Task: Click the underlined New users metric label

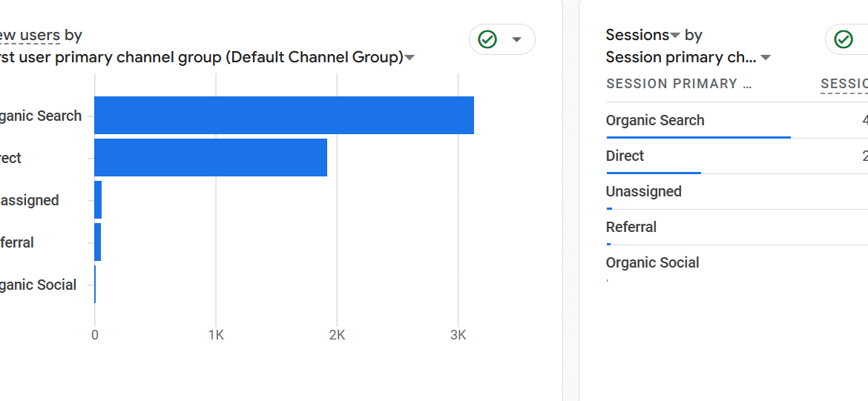Action: tap(30, 35)
